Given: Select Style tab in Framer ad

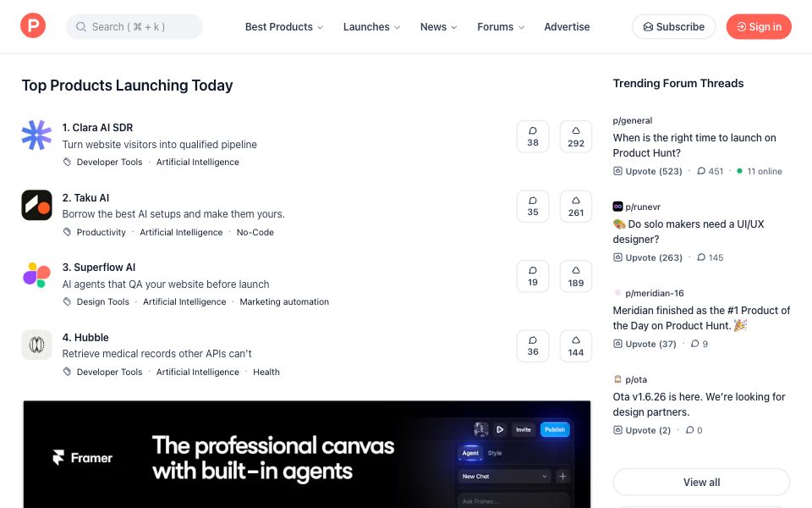Looking at the screenshot, I should tap(495, 453).
